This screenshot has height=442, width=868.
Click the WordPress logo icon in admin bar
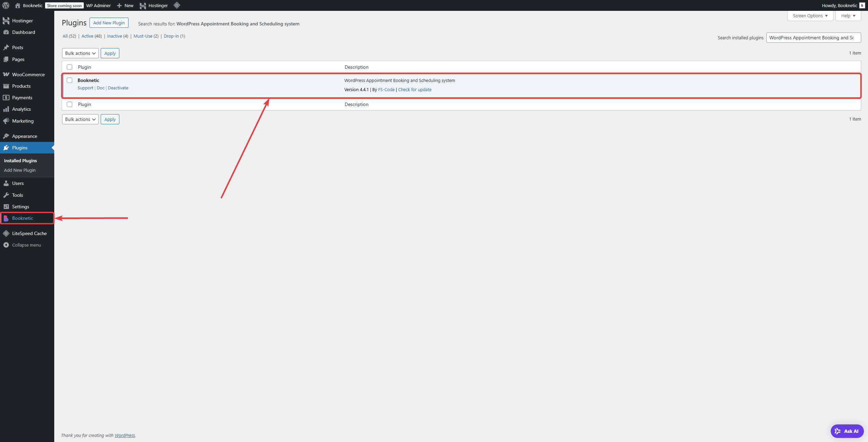point(6,5)
